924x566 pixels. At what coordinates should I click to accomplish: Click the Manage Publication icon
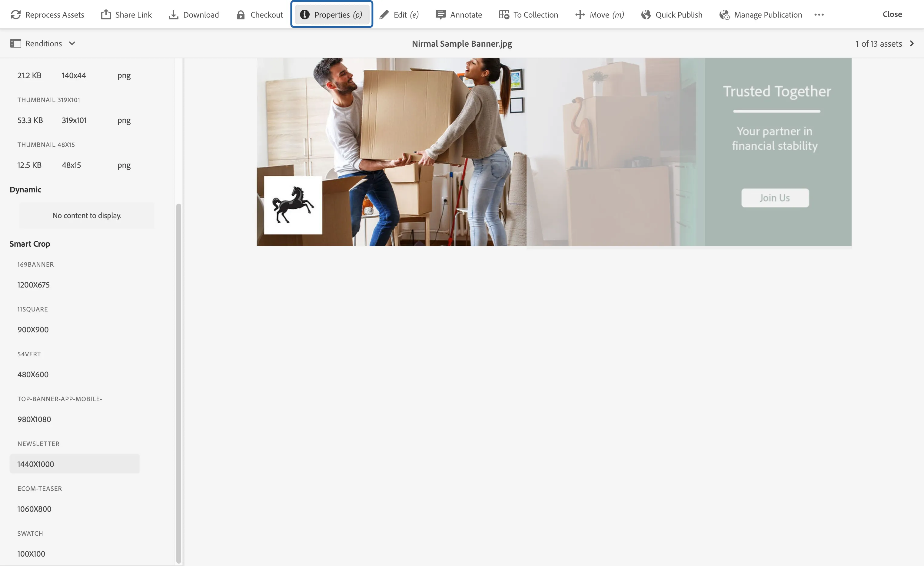(724, 15)
